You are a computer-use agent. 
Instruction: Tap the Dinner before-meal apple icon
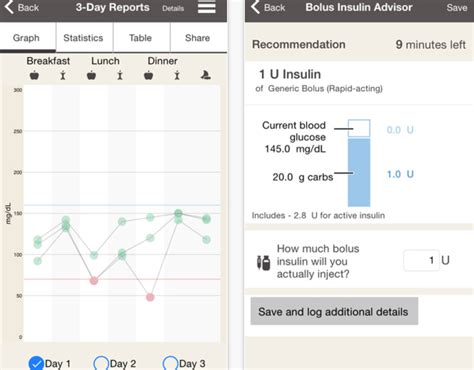coord(148,76)
